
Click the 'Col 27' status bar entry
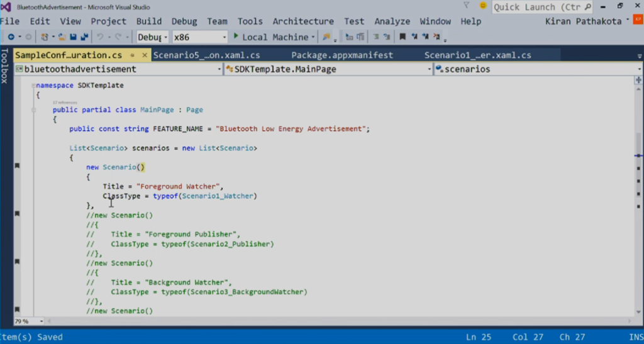pos(528,337)
